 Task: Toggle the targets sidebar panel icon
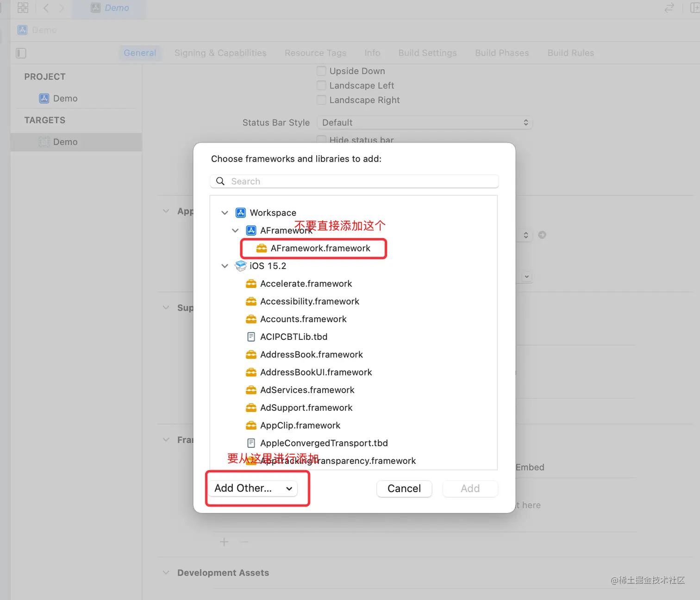[21, 53]
